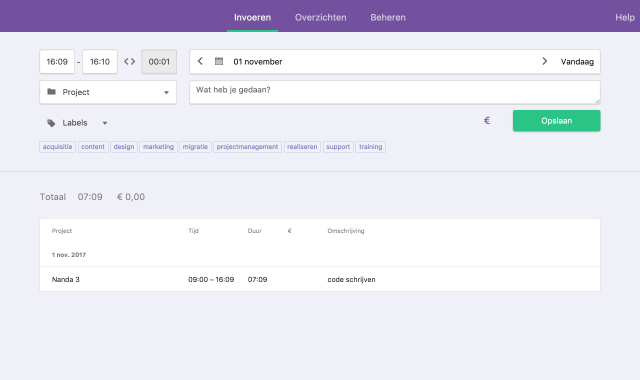640x380 pixels.
Task: Open the Project dropdown
Action: 108,92
